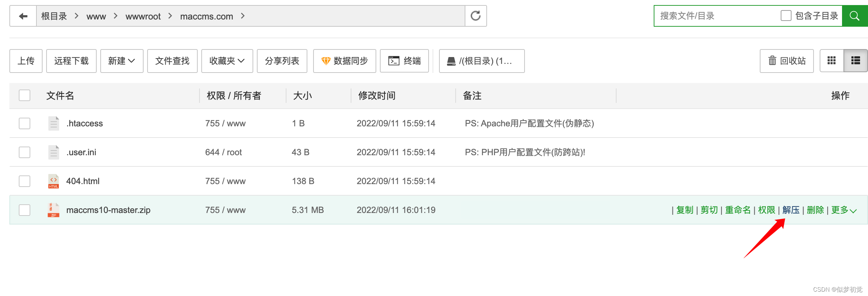The height and width of the screenshot is (296, 868).
Task: Switch to grid view layout
Action: tap(832, 61)
